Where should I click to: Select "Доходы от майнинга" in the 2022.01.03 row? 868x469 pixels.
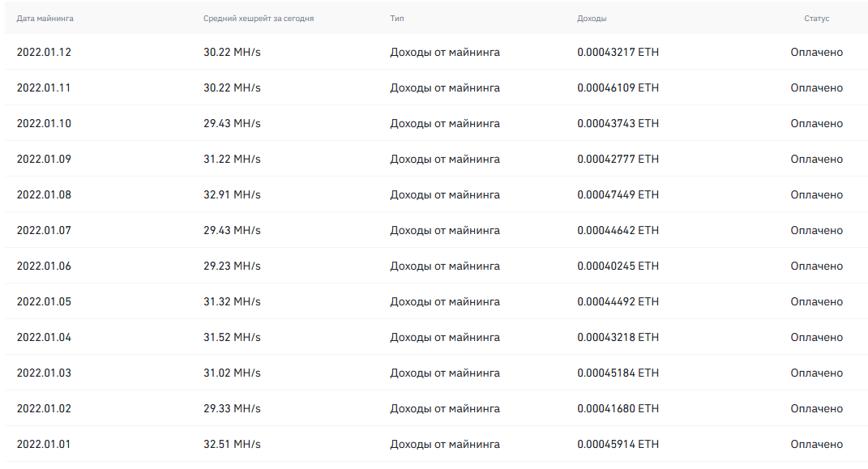445,373
